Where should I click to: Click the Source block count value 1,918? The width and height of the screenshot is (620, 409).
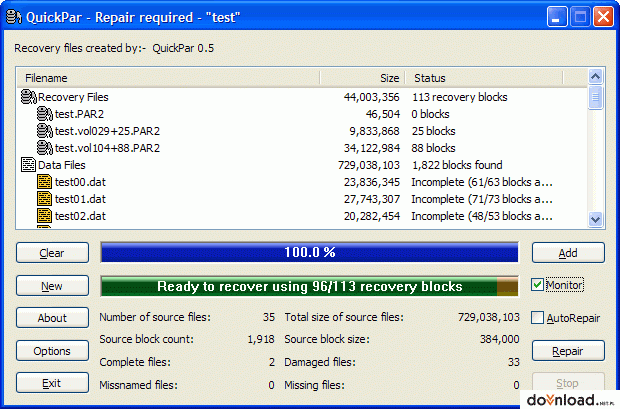pos(261,339)
